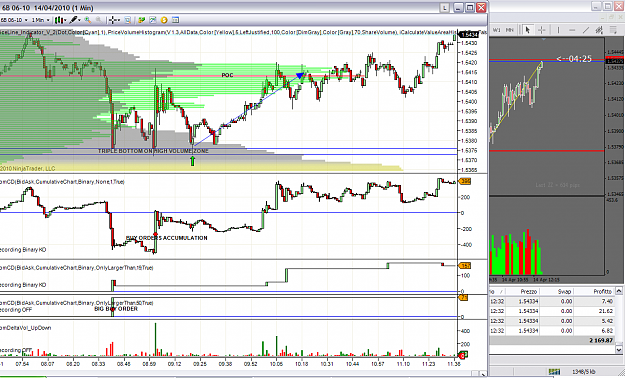This screenshot has height=378, width=625.
Task: Click the TRIPLE BOTTOM ON HIGH VOLUME ZONE label
Action: [x=153, y=151]
